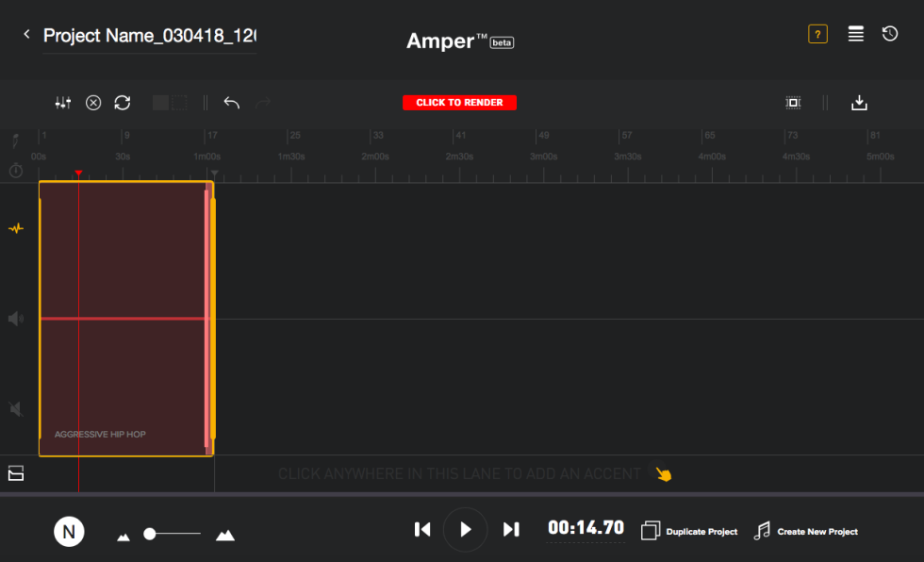Select the render region frame icon
Image resolution: width=924 pixels, height=562 pixels.
tap(793, 102)
